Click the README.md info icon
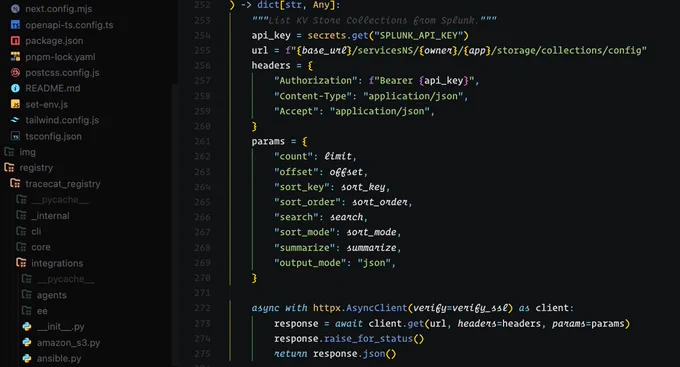This screenshot has height=367, width=680. point(15,88)
